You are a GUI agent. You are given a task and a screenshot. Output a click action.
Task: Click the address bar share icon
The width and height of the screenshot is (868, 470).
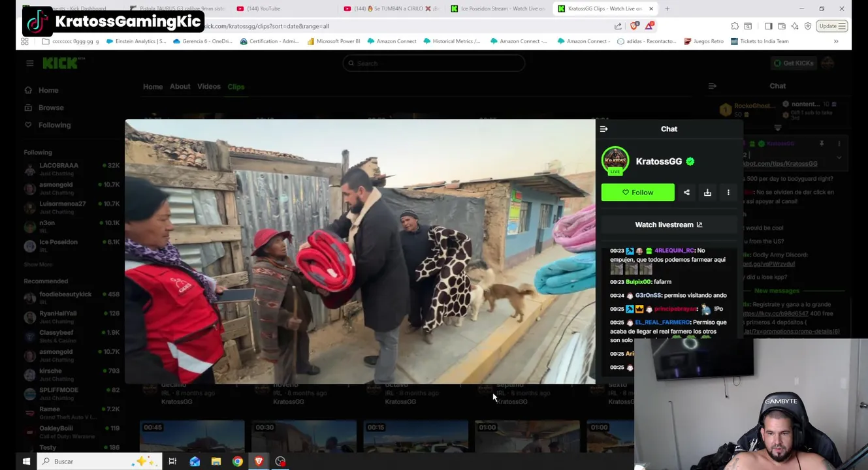[x=618, y=26]
